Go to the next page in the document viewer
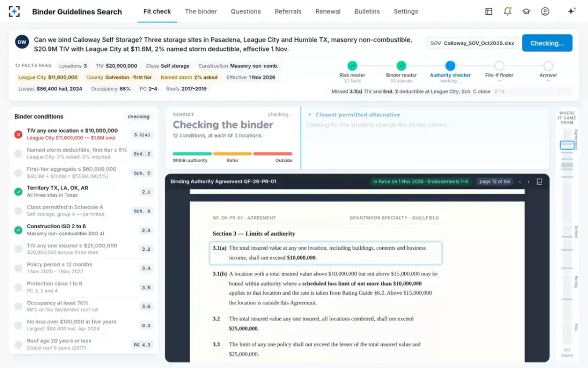 tap(528, 182)
